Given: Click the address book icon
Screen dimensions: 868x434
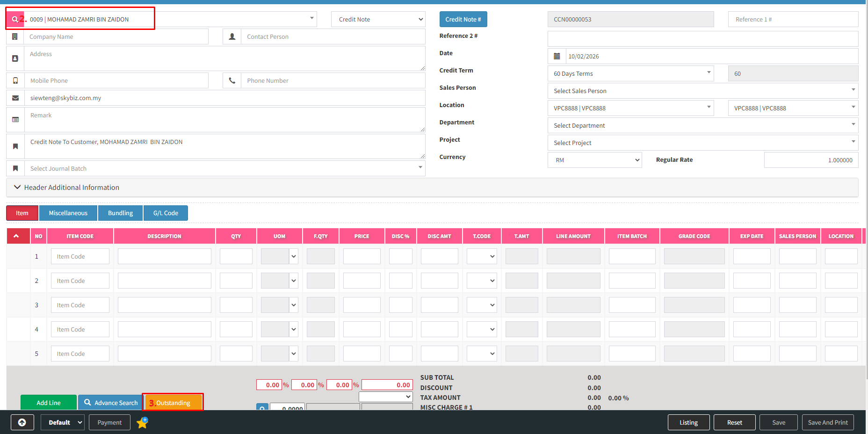Looking at the screenshot, I should [15, 58].
